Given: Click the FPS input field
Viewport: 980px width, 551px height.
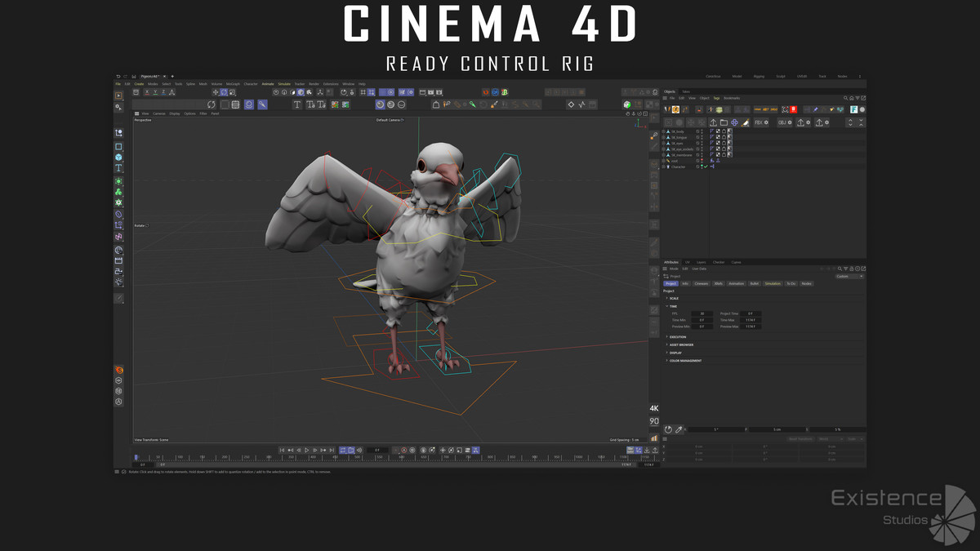Looking at the screenshot, I should point(702,313).
